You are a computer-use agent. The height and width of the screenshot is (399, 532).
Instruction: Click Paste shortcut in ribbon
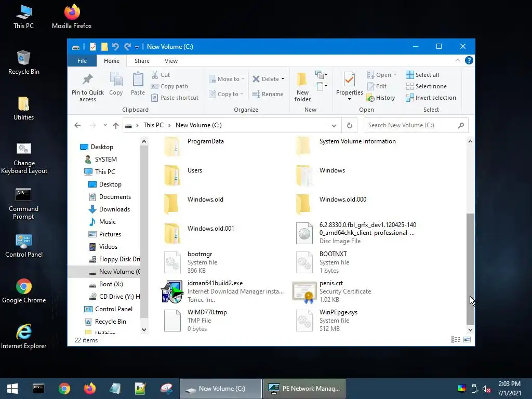(175, 98)
